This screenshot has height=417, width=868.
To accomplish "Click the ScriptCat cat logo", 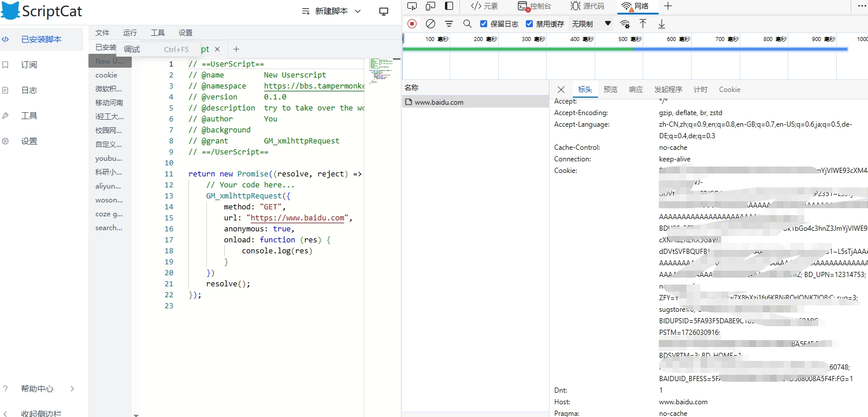I will (10, 10).
